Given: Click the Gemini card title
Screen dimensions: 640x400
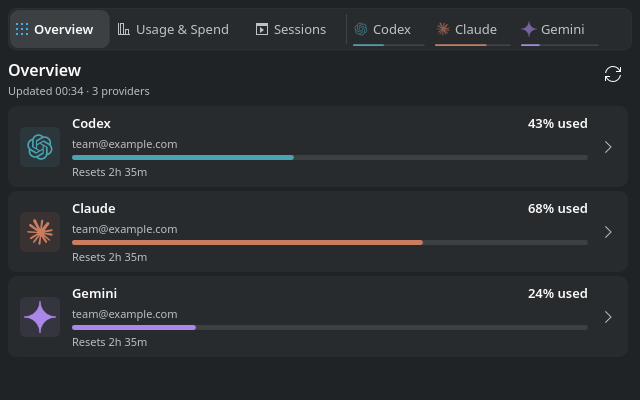Looking at the screenshot, I should (x=95, y=293).
